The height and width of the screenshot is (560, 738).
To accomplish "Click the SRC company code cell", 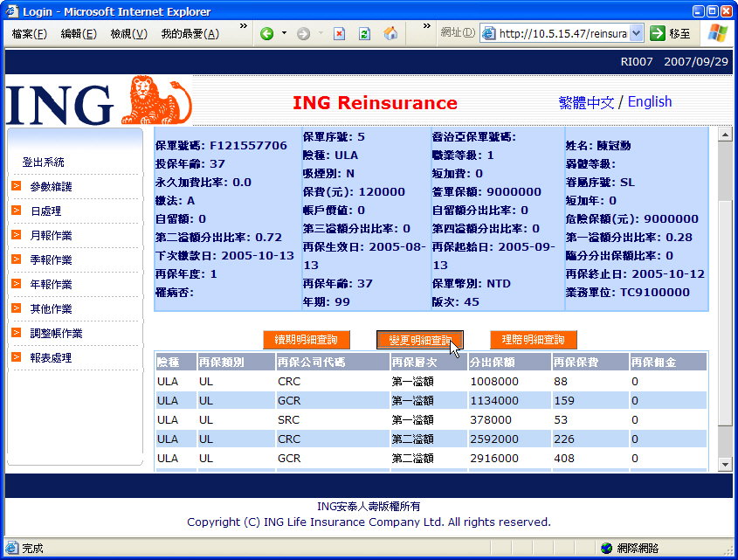I will tap(288, 420).
